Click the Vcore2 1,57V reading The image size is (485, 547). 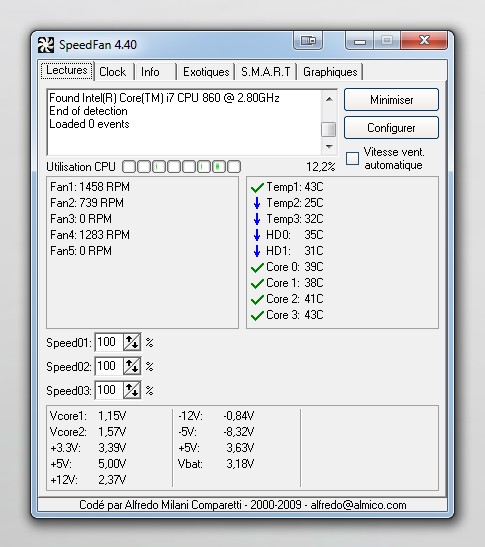tap(88, 432)
